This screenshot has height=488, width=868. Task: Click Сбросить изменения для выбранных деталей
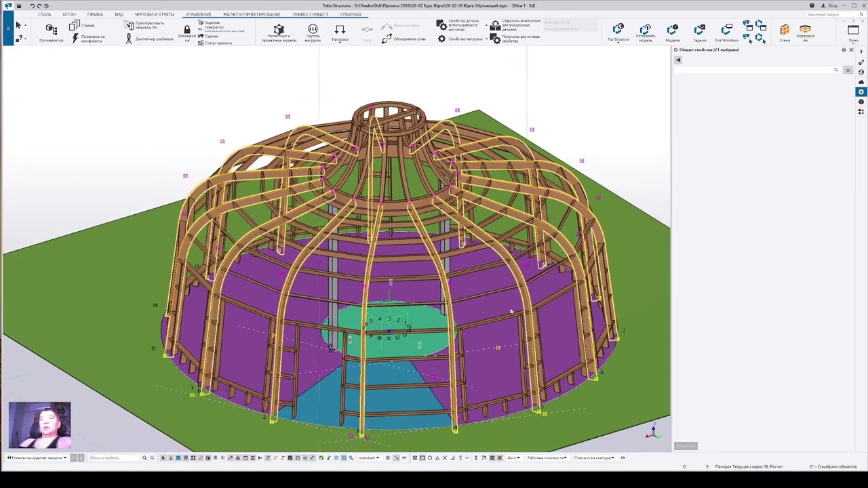click(x=515, y=24)
